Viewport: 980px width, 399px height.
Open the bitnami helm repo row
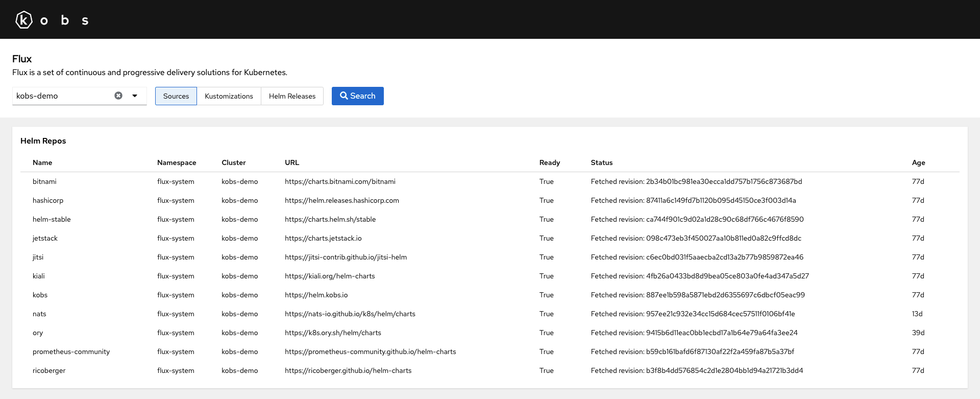[490, 181]
